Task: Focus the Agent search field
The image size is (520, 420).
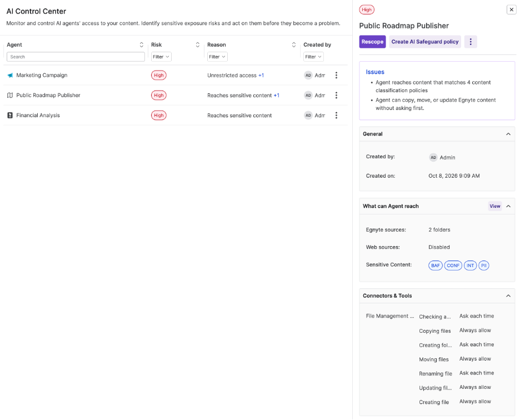Action: [76, 57]
